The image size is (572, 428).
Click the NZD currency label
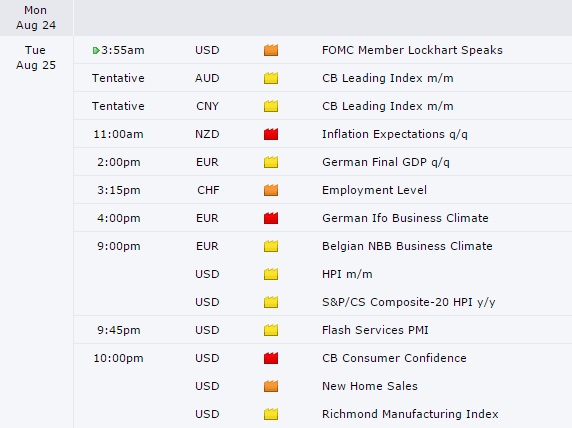[207, 134]
